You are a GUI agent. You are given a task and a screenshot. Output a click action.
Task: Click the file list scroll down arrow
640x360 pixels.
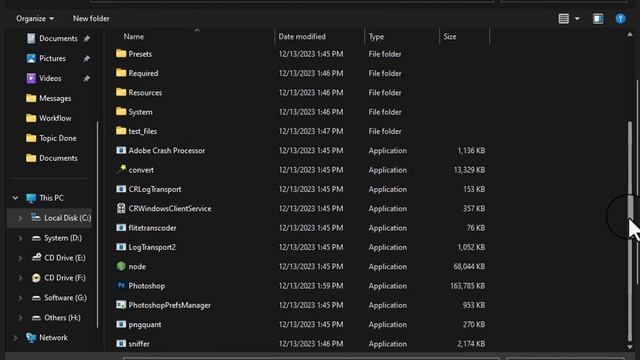(x=630, y=347)
